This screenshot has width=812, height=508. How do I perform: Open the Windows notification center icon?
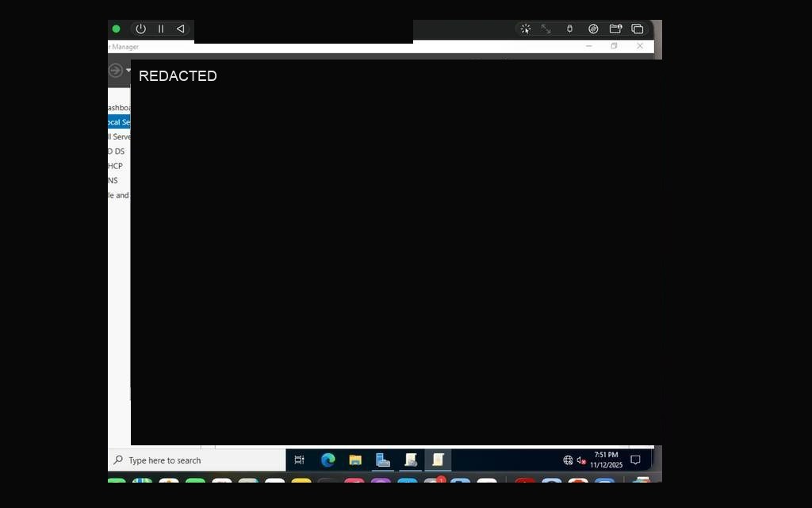pos(635,460)
